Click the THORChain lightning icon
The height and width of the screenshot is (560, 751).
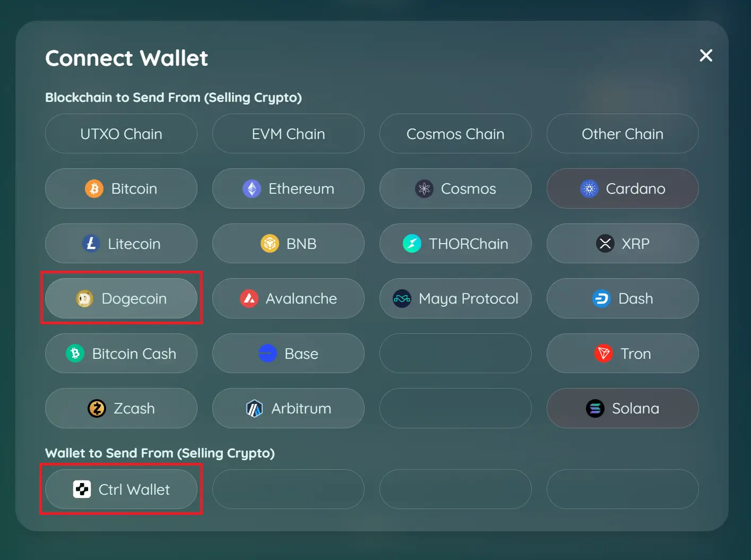click(x=412, y=244)
